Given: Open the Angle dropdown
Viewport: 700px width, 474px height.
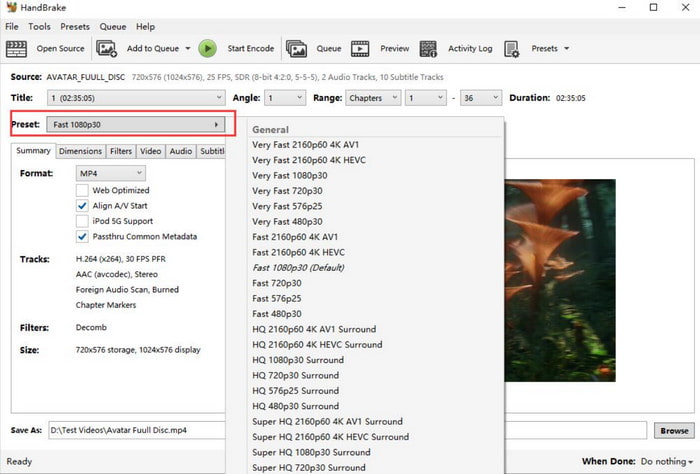Looking at the screenshot, I should [285, 98].
